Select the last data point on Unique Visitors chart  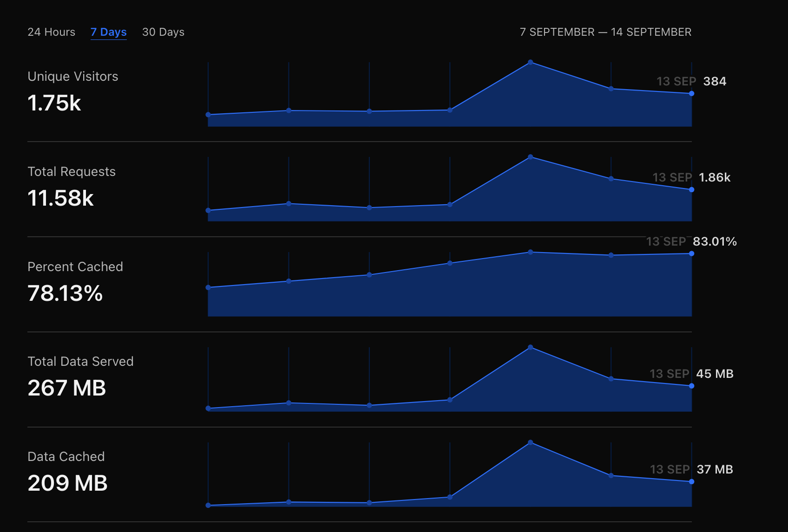click(691, 94)
